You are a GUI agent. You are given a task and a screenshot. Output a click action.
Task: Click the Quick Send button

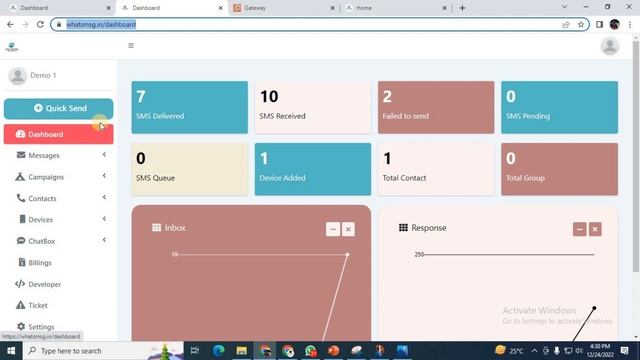tap(58, 109)
